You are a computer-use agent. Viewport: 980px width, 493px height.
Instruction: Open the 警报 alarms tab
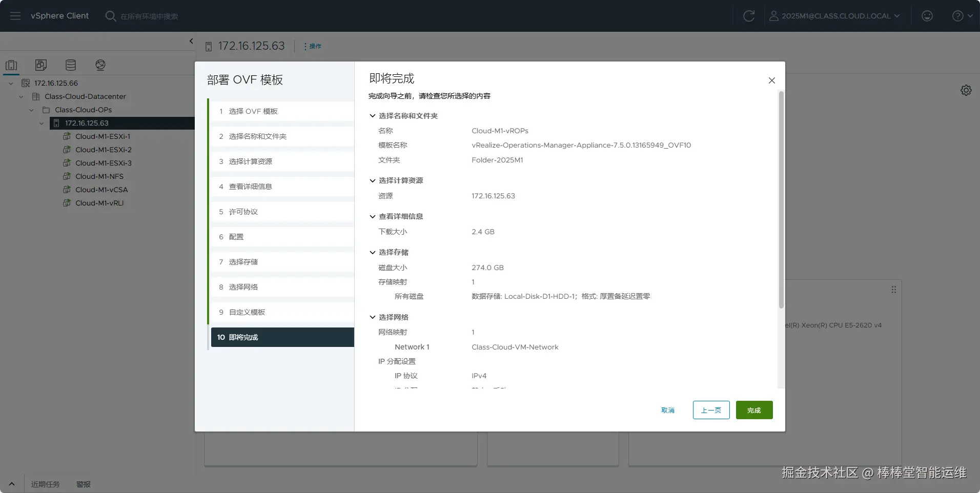83,484
